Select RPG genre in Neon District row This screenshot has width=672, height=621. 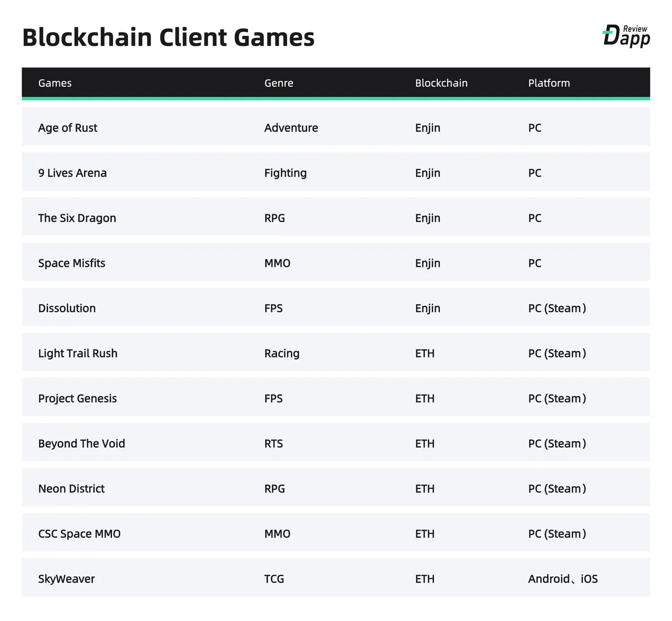tap(275, 489)
